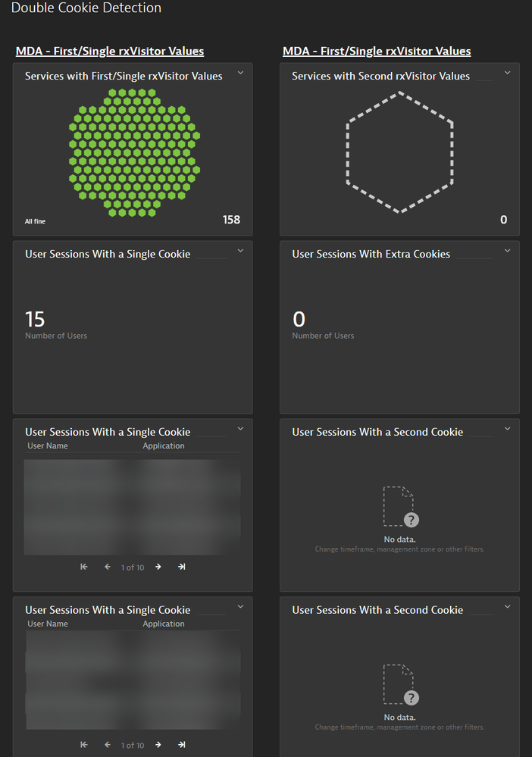Expand menu of Services with First/Single rxVisitor tile
Image resolution: width=532 pixels, height=757 pixels.
tap(240, 73)
